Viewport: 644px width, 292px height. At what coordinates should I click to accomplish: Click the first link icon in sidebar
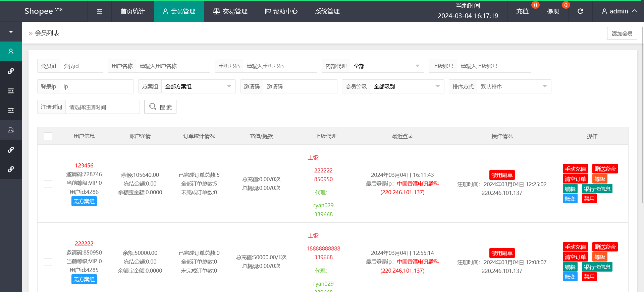click(x=11, y=71)
